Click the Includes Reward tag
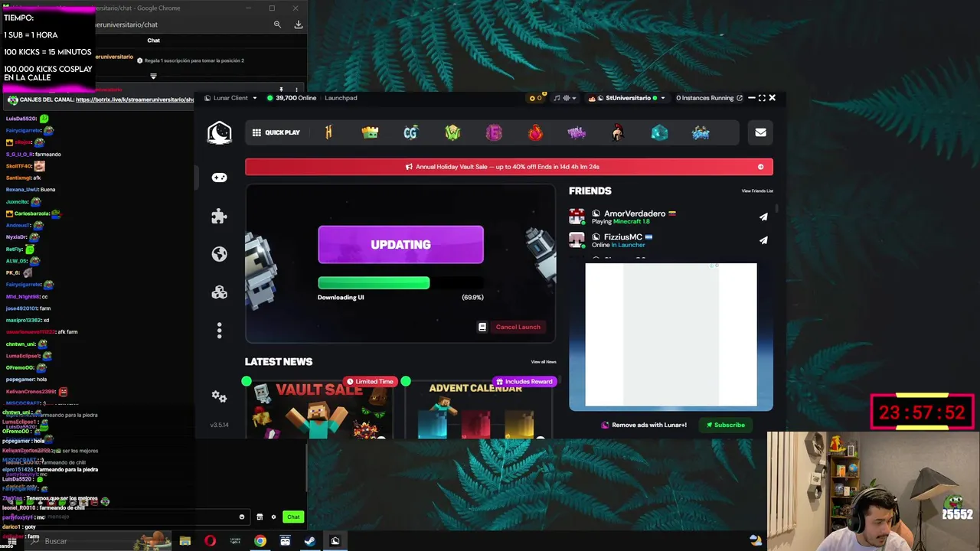The height and width of the screenshot is (551, 980). click(x=524, y=381)
